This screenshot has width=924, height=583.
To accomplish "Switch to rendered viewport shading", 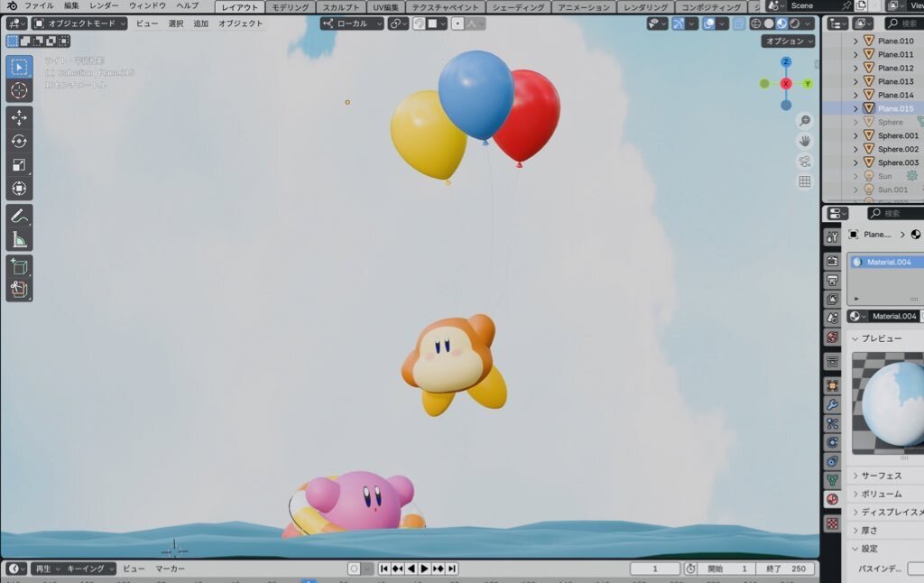I will pos(794,23).
